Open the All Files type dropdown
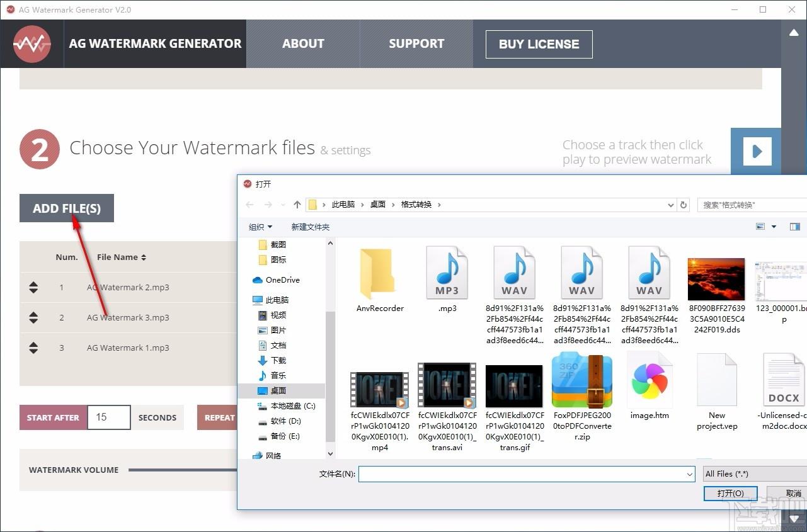 point(755,474)
